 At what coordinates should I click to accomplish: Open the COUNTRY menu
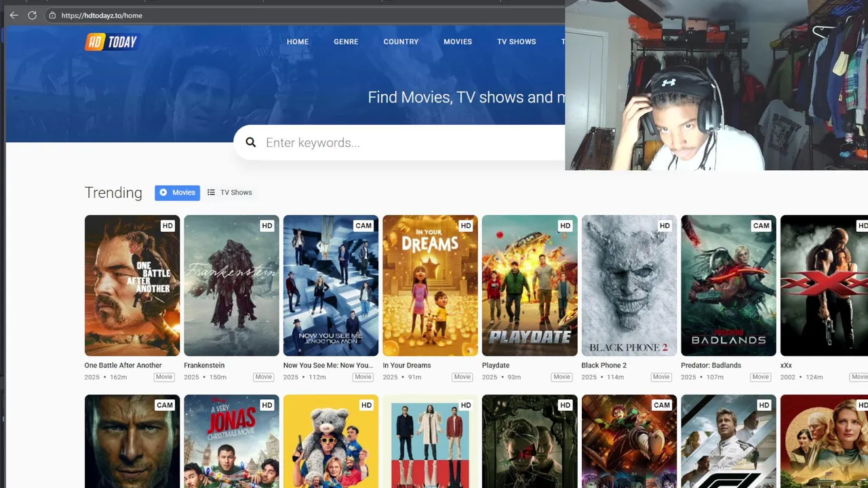point(401,41)
